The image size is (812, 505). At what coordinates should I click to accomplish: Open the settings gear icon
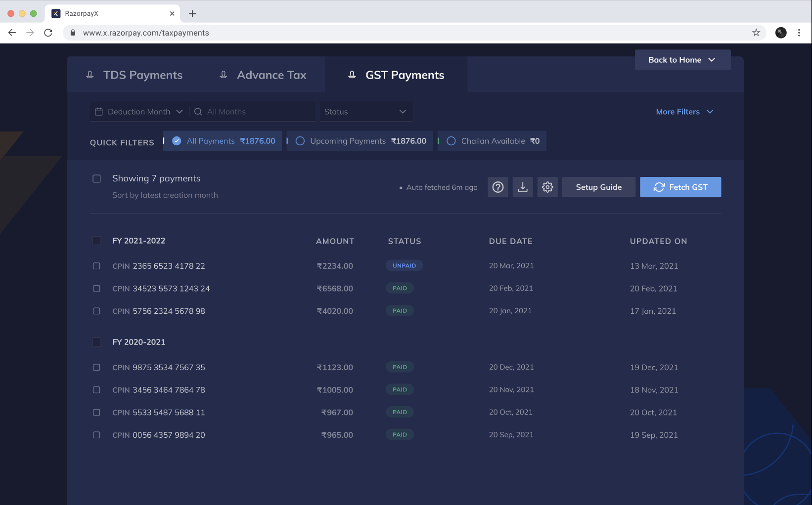click(547, 187)
